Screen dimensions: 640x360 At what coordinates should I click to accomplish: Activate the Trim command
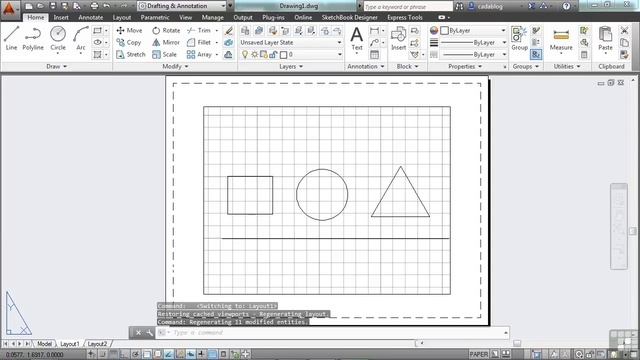pyautogui.click(x=199, y=31)
